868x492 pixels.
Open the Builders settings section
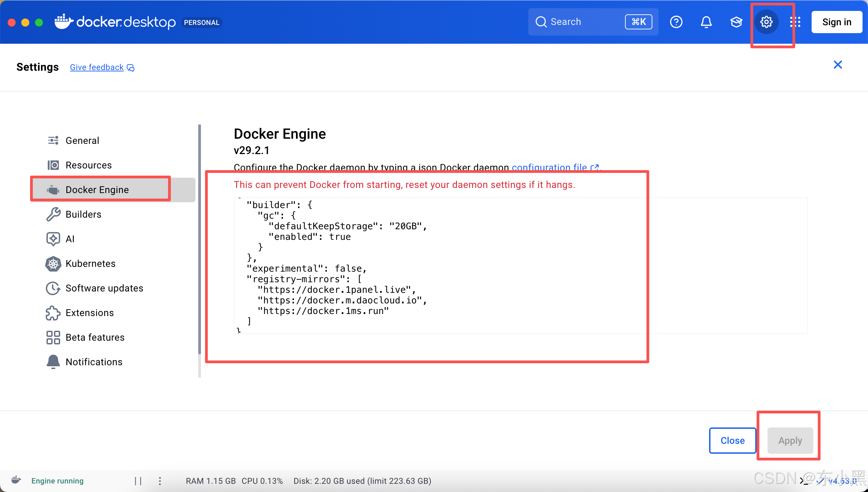[x=83, y=214]
